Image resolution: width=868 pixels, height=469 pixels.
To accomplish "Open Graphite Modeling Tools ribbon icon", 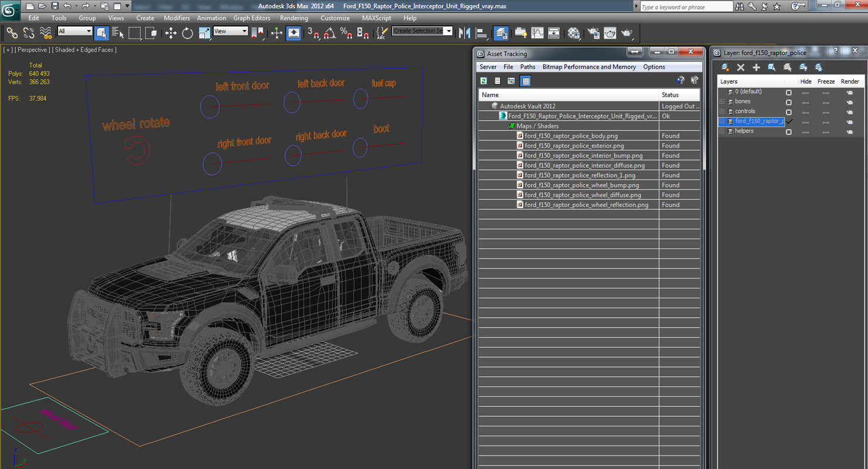I will pyautogui.click(x=520, y=33).
